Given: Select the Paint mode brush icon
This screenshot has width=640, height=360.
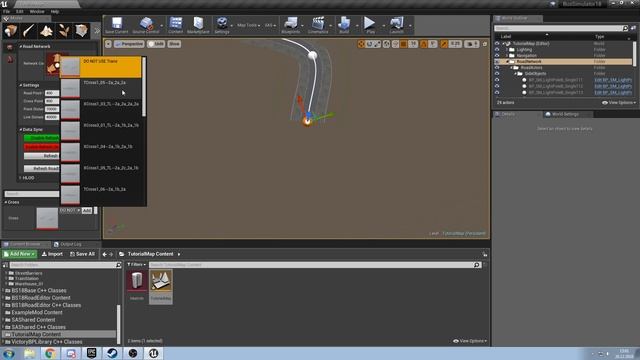Looking at the screenshot, I should coord(29,31).
